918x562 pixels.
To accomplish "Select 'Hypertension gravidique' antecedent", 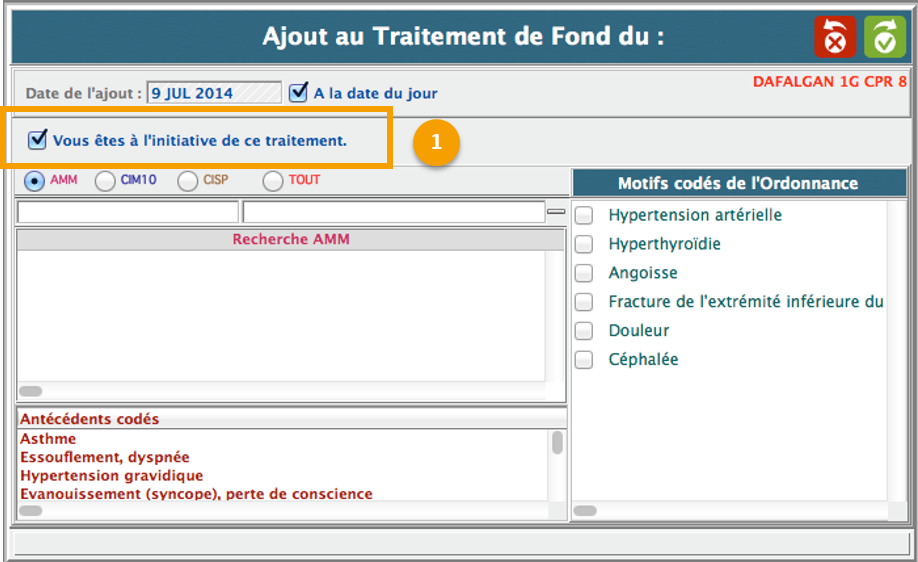I will [111, 476].
